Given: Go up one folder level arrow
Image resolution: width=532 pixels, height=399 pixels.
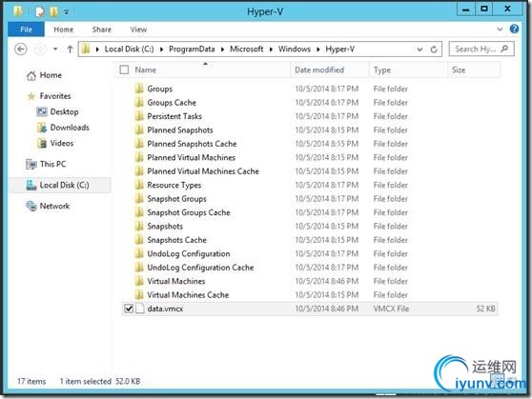Looking at the screenshot, I should click(x=70, y=50).
